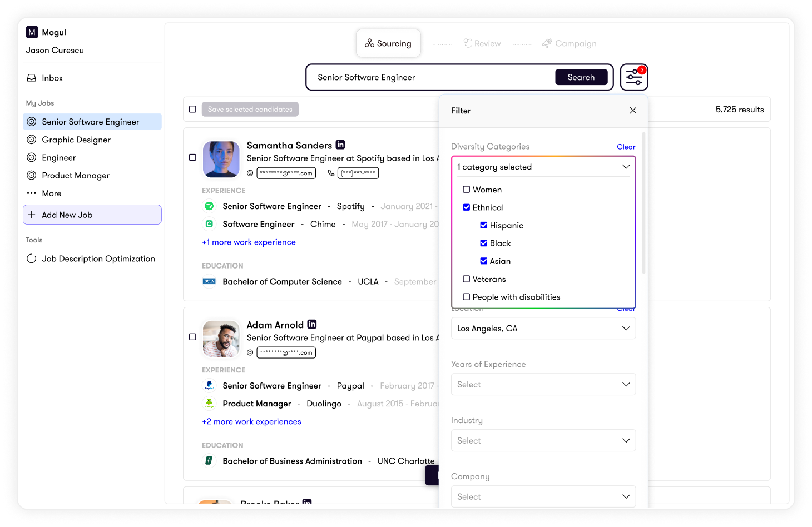
Task: Check the Women diversity checkbox
Action: (x=467, y=190)
